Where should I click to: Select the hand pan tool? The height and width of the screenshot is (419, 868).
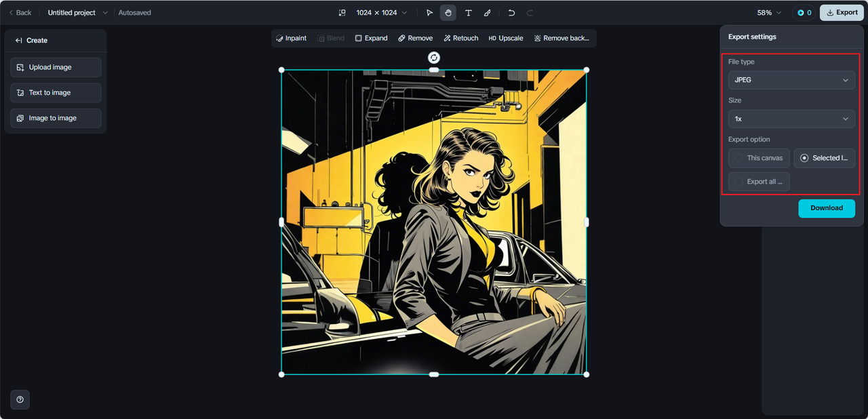tap(448, 13)
